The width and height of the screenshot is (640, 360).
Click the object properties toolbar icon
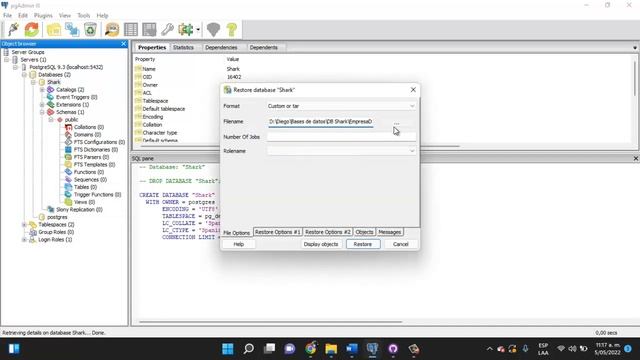(54, 29)
